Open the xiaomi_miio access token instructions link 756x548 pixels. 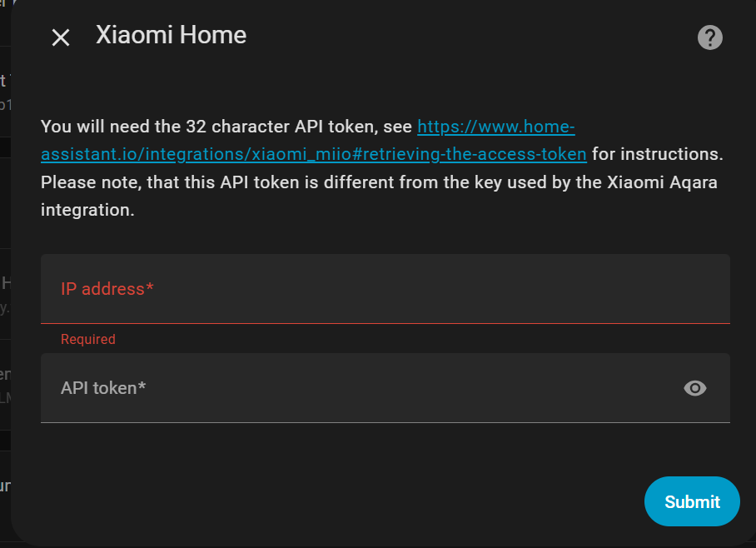click(x=312, y=154)
